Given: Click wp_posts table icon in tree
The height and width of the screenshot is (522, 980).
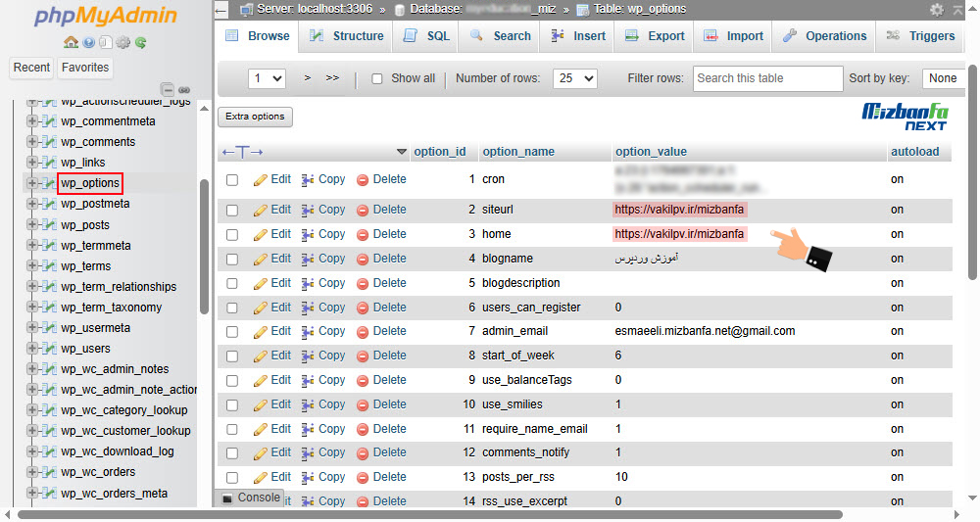Looking at the screenshot, I should [x=50, y=225].
